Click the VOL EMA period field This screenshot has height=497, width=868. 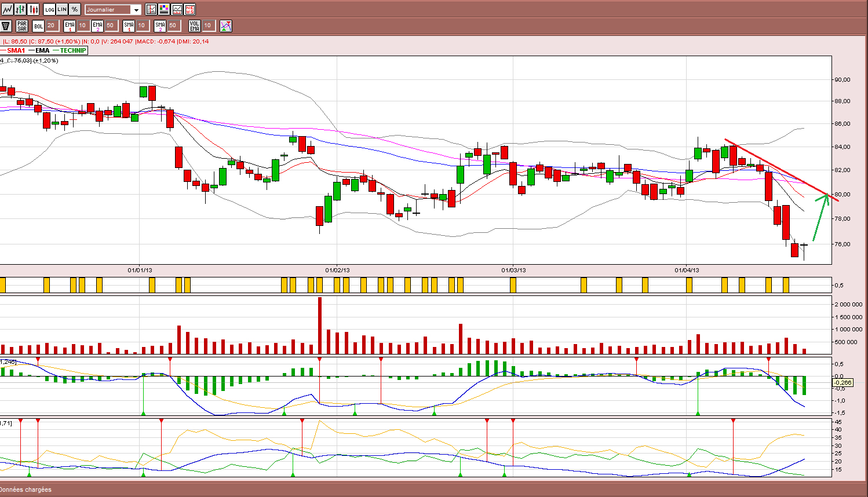(x=209, y=25)
